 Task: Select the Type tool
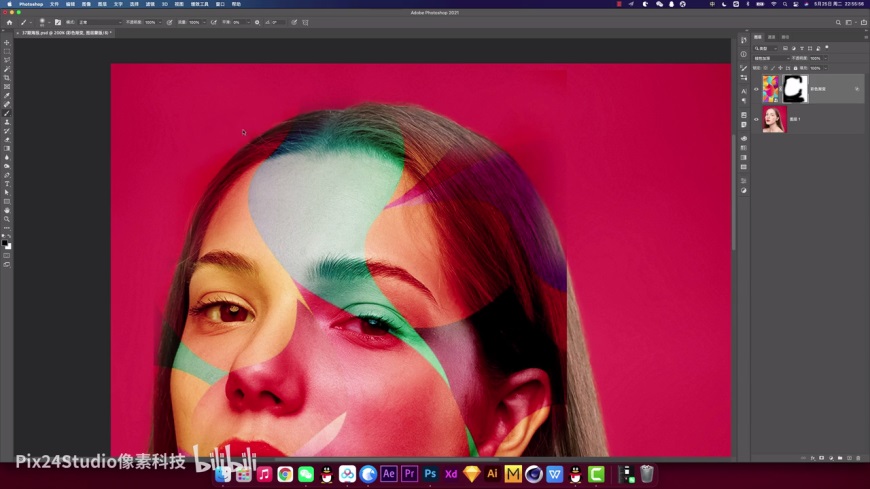pos(7,184)
